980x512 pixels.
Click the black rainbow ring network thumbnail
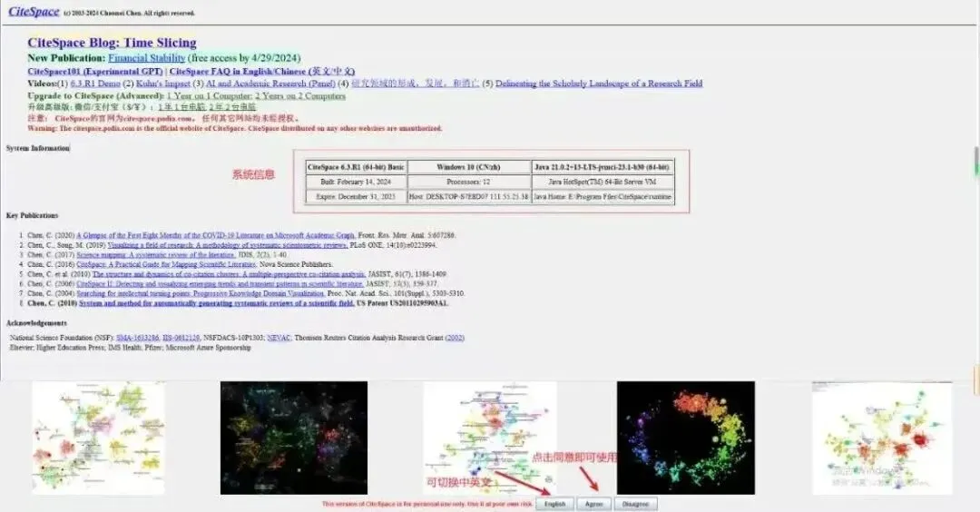click(686, 438)
